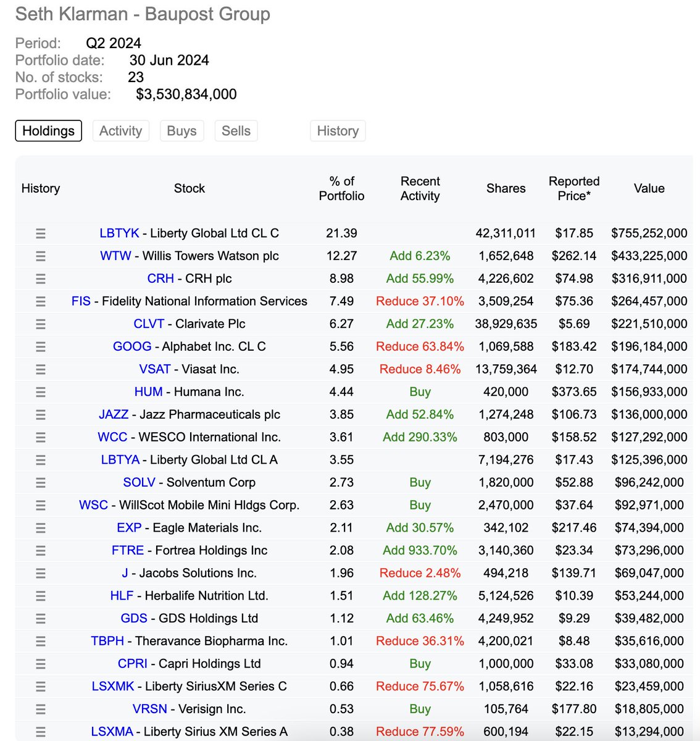This screenshot has width=700, height=741.
Task: Sort by Shares column header
Action: 506,188
